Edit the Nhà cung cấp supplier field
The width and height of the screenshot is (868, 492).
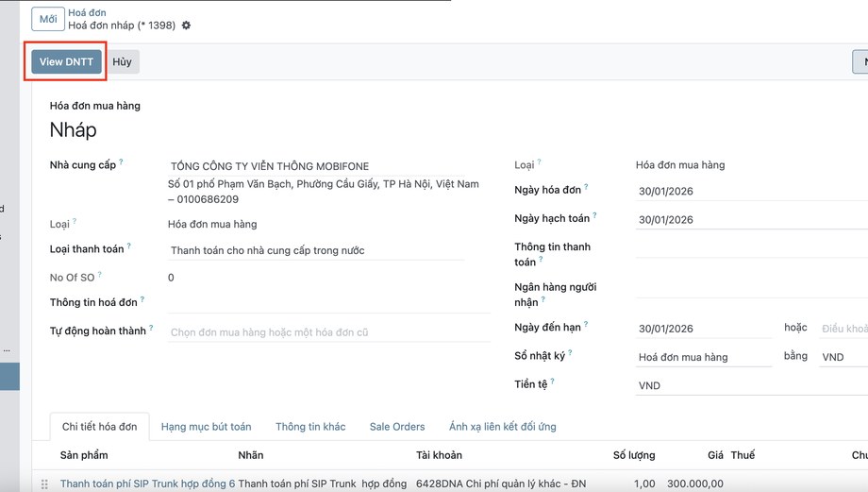(x=316, y=166)
